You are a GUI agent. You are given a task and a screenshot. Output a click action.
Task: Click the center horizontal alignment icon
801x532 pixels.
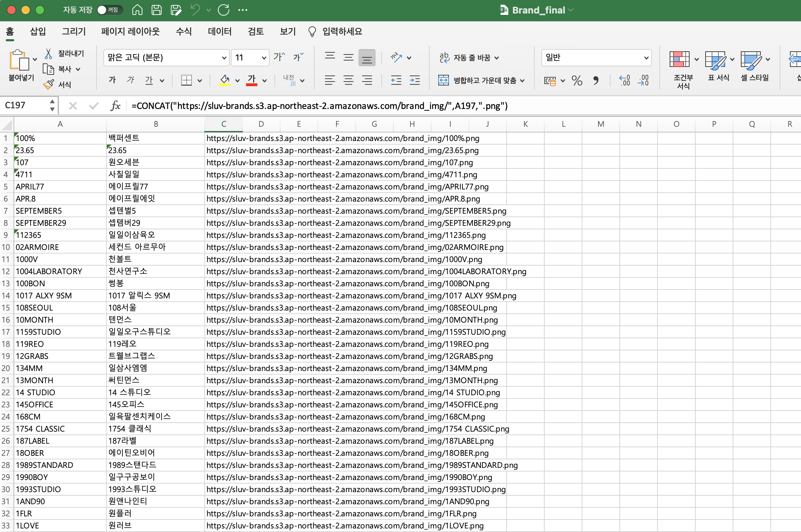click(x=348, y=80)
